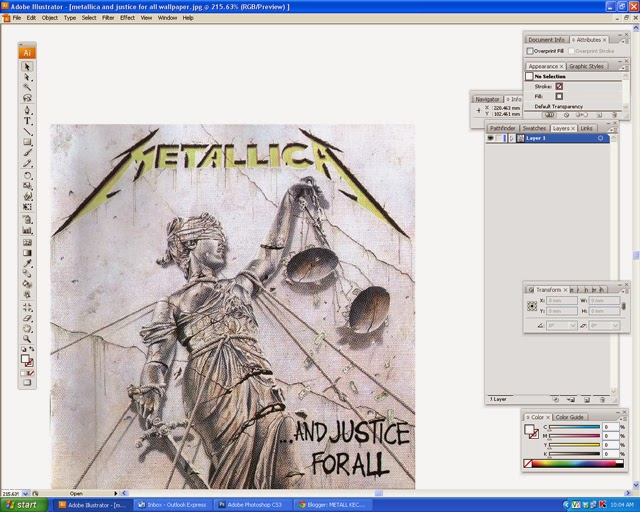Toggle the lock box for Layer 1
Image resolution: width=640 pixels, height=512 pixels.
click(499, 138)
